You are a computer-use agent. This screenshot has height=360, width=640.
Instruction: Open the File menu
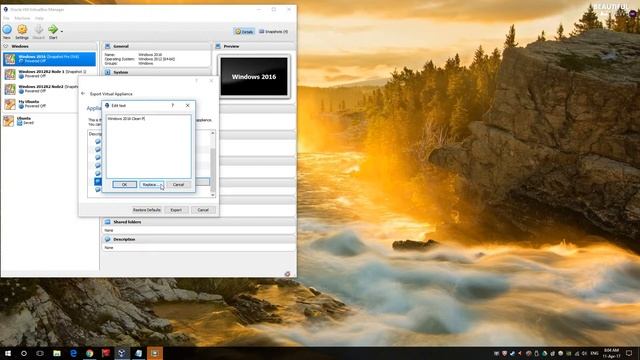(6, 18)
